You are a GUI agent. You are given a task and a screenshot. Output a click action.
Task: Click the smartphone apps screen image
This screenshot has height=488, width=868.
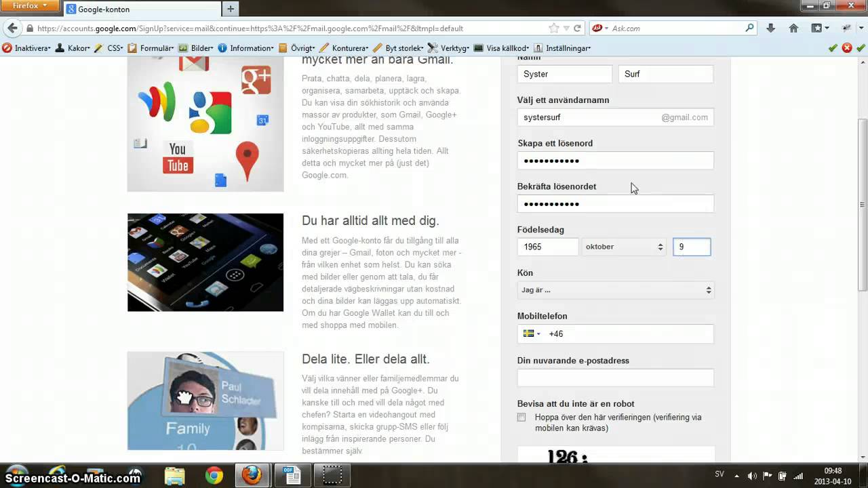(205, 262)
